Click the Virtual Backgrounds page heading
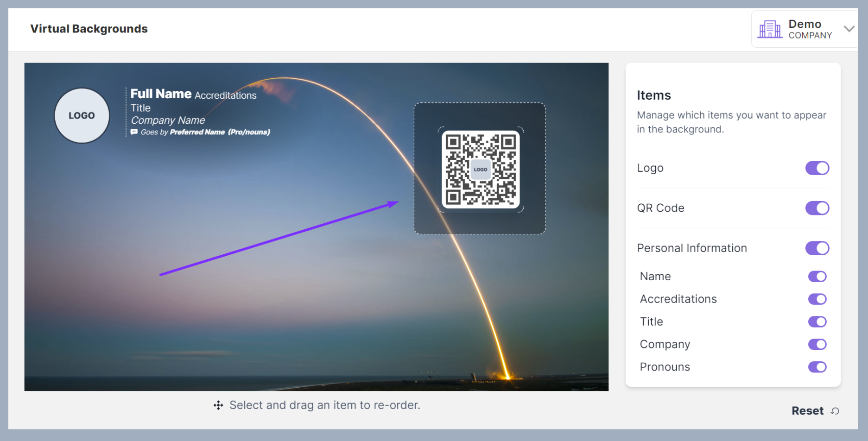The height and width of the screenshot is (441, 868). click(x=89, y=29)
